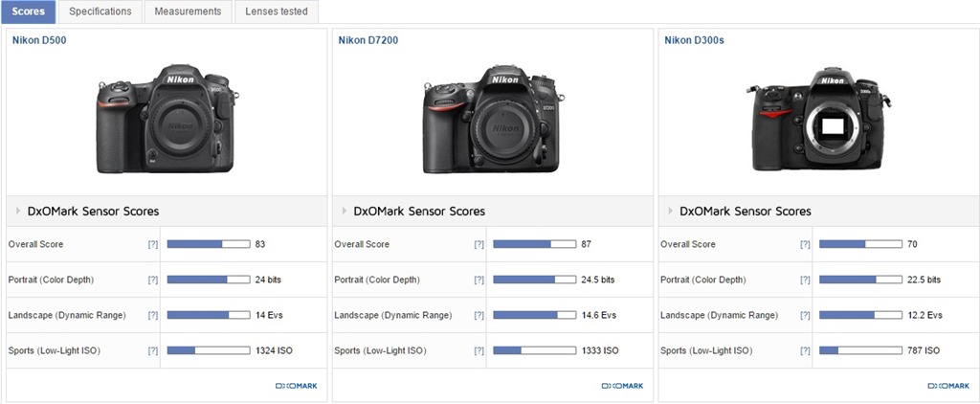This screenshot has width=980, height=404.
Task: Click the D500 Overall Score label
Action: (x=35, y=244)
